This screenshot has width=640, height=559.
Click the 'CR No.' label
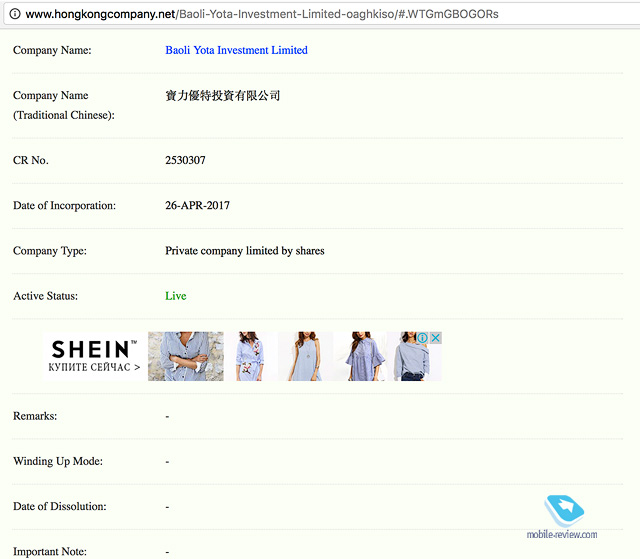(31, 160)
